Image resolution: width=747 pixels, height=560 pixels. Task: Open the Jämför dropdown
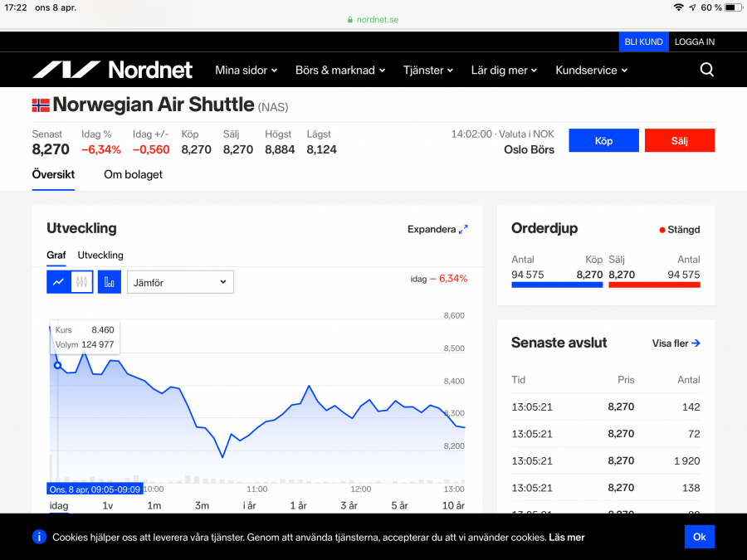tap(180, 282)
